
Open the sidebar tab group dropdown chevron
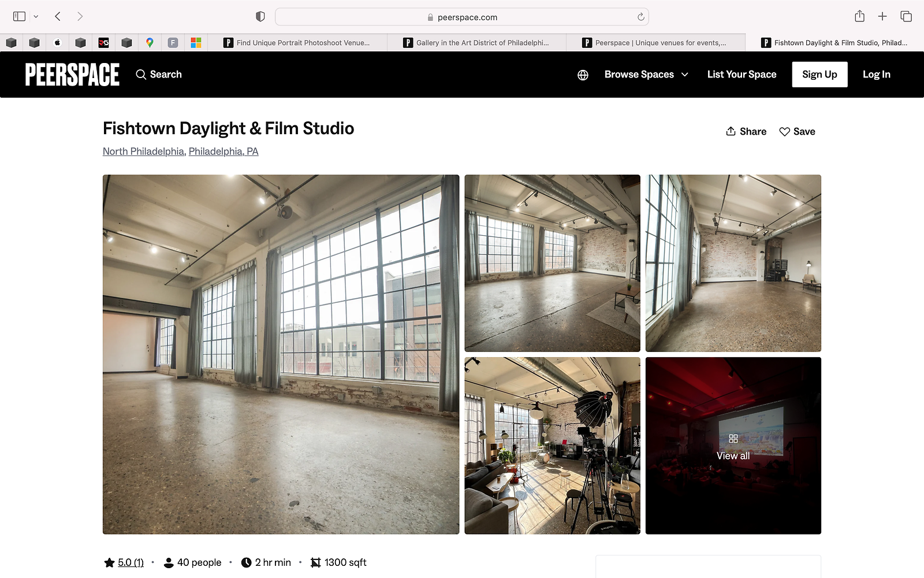36,16
